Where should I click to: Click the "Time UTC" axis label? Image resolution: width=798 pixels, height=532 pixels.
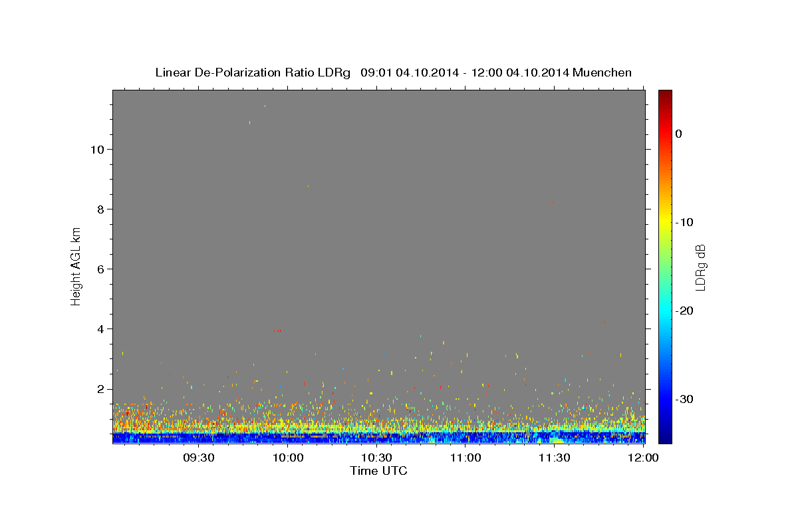pos(378,471)
